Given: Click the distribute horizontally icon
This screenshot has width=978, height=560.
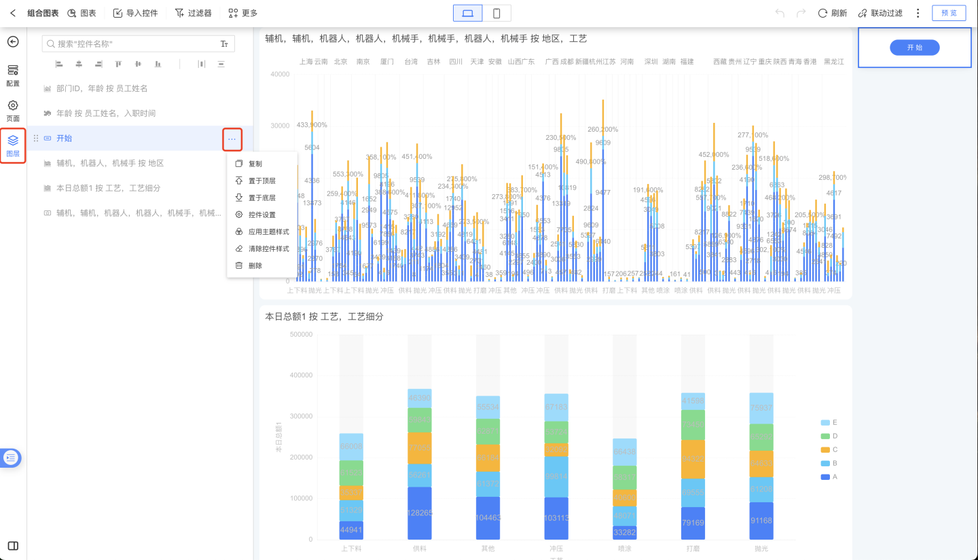Looking at the screenshot, I should (x=201, y=64).
